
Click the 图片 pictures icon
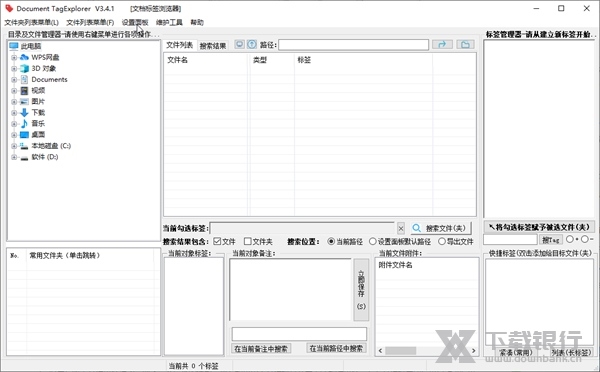24,101
